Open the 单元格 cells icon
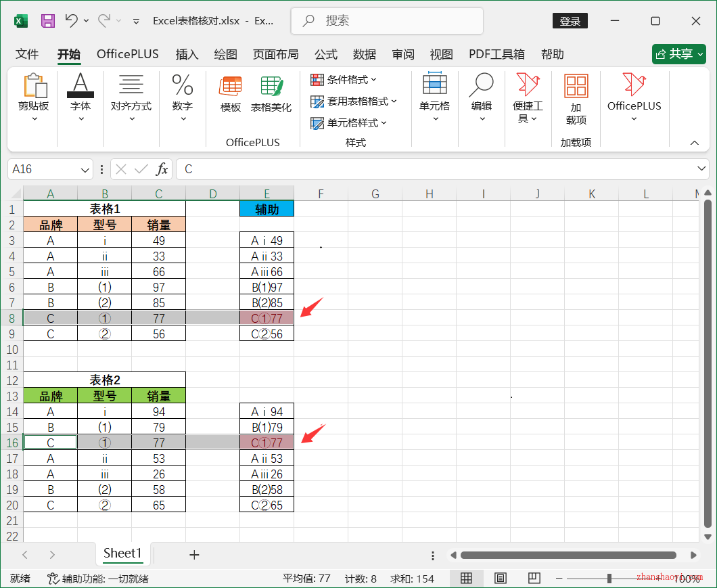717x588 pixels. tap(434, 84)
